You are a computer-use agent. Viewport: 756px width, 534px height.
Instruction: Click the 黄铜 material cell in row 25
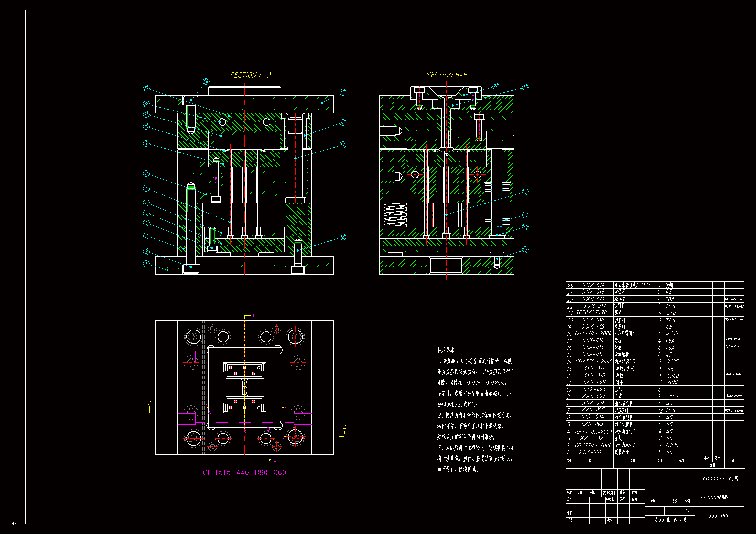click(669, 285)
